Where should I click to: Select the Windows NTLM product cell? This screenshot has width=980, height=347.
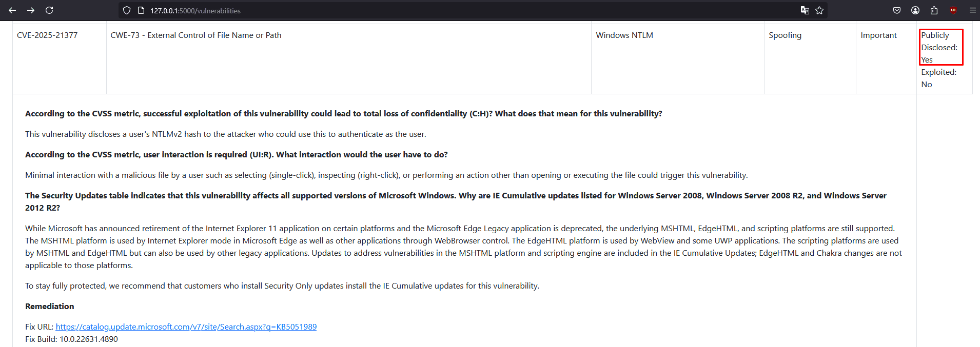coord(624,35)
